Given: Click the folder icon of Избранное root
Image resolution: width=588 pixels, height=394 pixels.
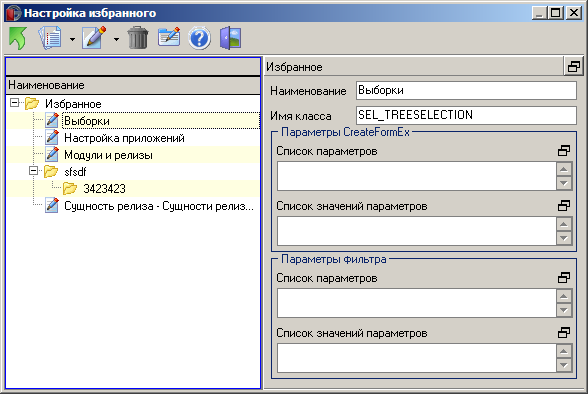Looking at the screenshot, I should pos(32,103).
